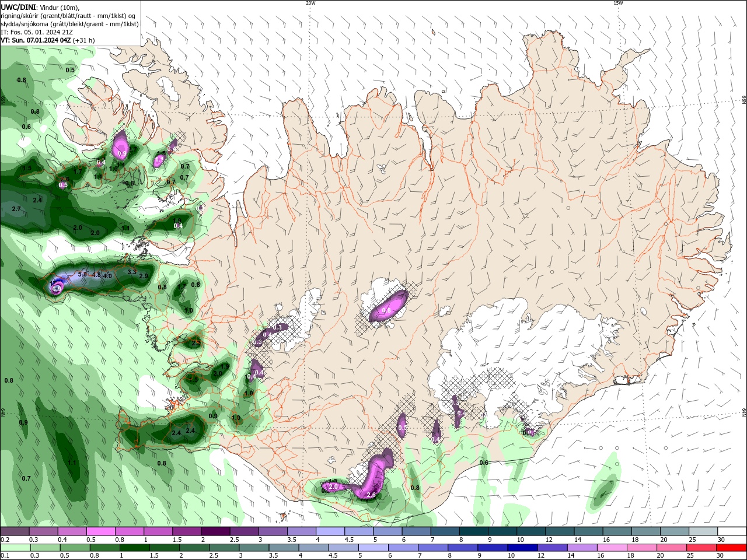Select the crimson 25 rain legend swatch
This screenshot has width=747, height=560.
(x=702, y=548)
